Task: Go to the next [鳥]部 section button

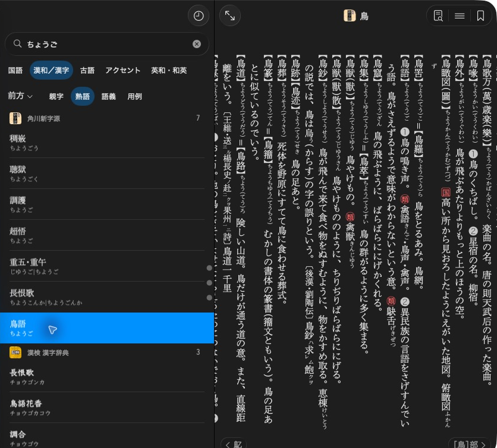Action: click(470, 444)
